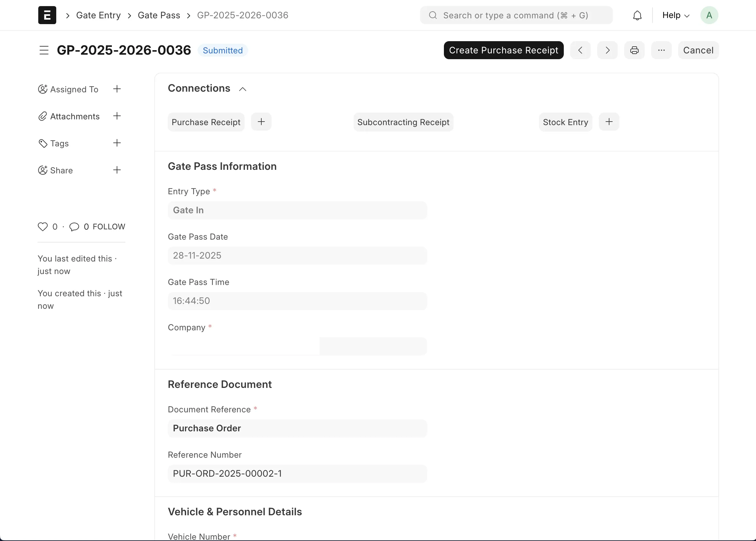Go to previous document arrow
Viewport: 756px width, 541px height.
click(580, 50)
